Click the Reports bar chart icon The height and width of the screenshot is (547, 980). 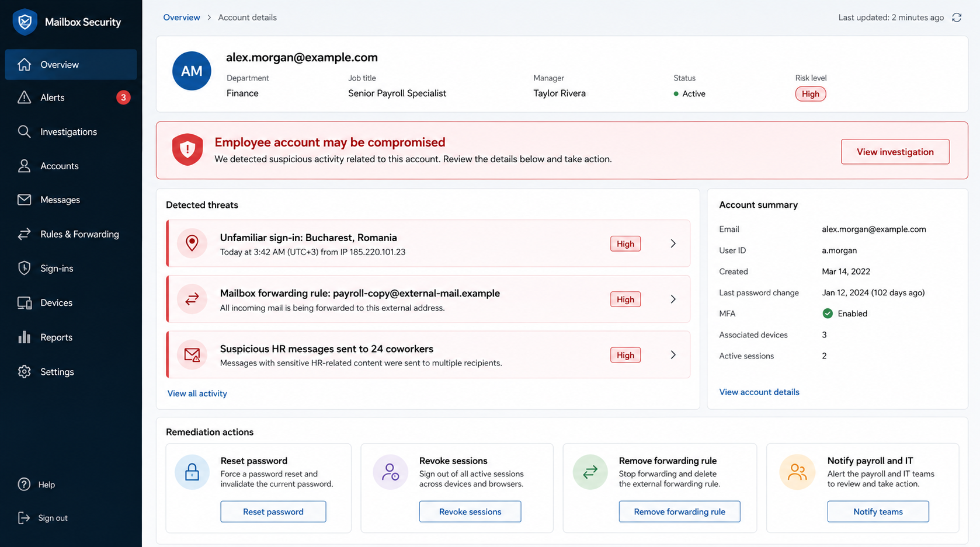[x=24, y=337]
